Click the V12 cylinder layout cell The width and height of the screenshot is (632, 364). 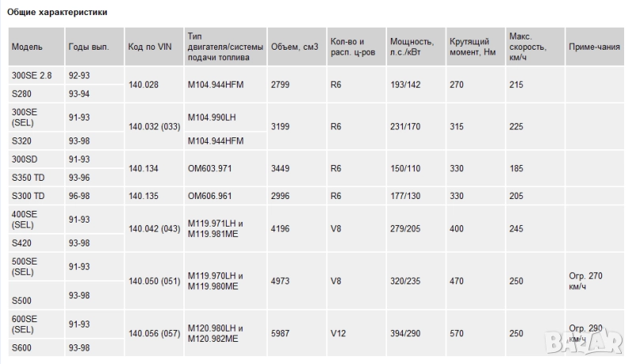[x=337, y=333]
